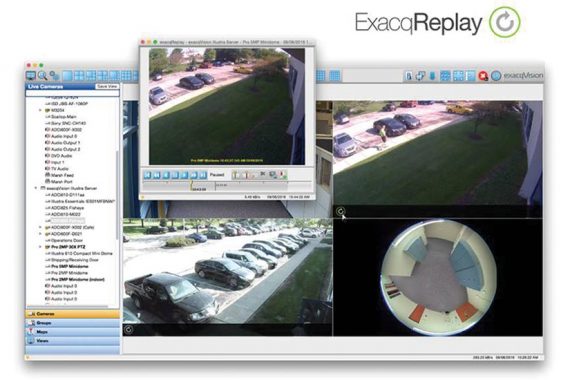The height and width of the screenshot is (380, 570).
Task: Click the ExacqReplay circle icon in top-right pane
Action: (x=340, y=211)
